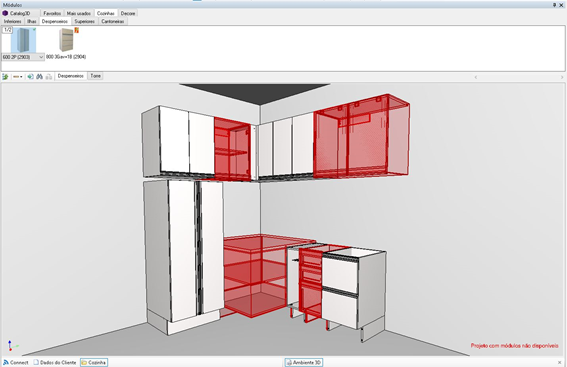This screenshot has width=567, height=367.
Task: Switch to the Ambiente 3D view tab
Action: [304, 362]
